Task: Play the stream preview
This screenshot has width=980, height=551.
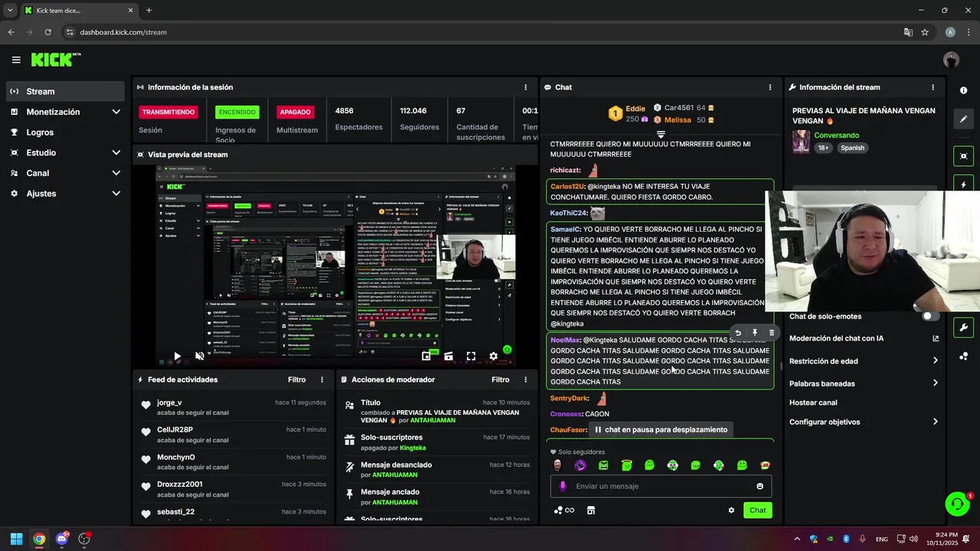Action: tap(178, 356)
